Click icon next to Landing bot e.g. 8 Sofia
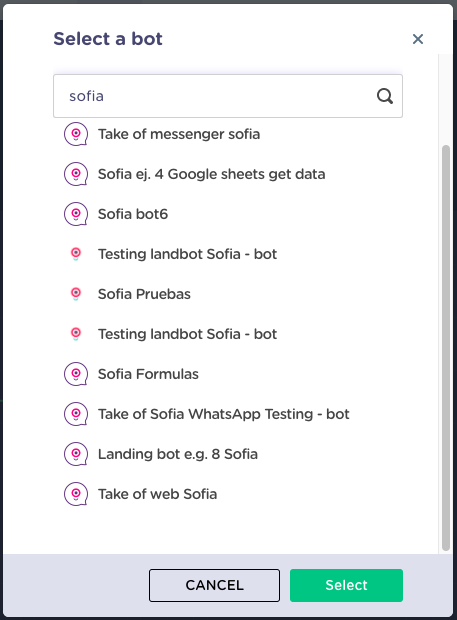Image resolution: width=457 pixels, height=620 pixels. point(76,454)
